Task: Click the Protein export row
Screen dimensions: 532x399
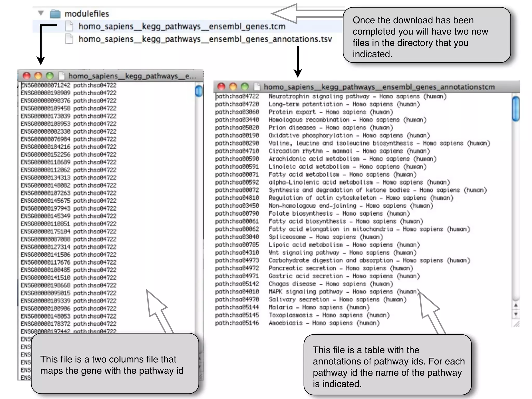Action: 304,112
